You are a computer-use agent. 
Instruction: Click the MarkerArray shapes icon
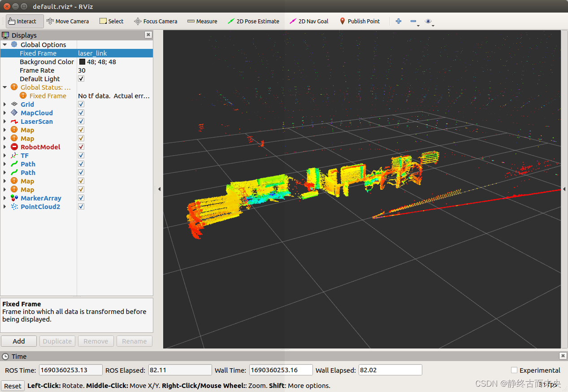(14, 198)
